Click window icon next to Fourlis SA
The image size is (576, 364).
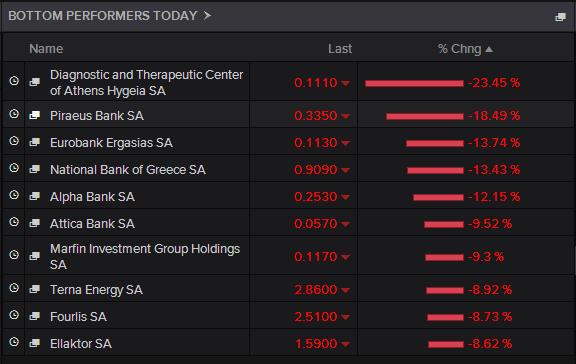click(x=35, y=316)
